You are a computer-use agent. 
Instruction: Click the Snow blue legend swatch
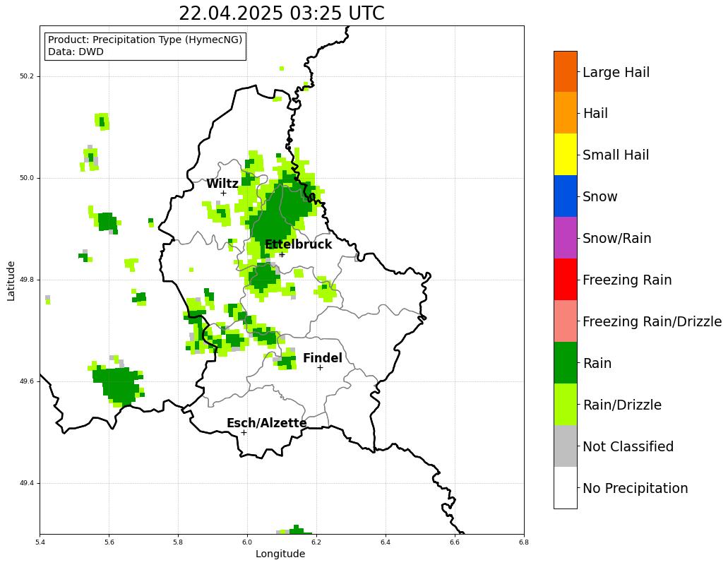click(566, 196)
